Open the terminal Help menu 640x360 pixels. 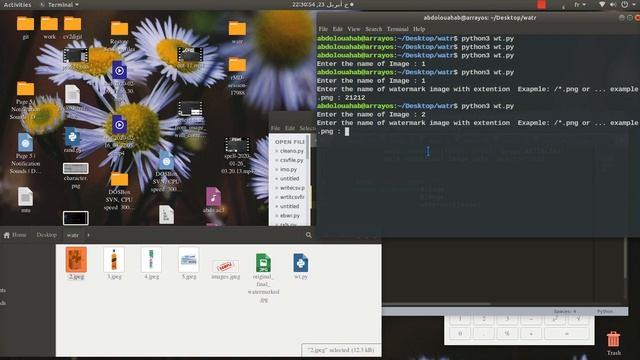(x=419, y=29)
